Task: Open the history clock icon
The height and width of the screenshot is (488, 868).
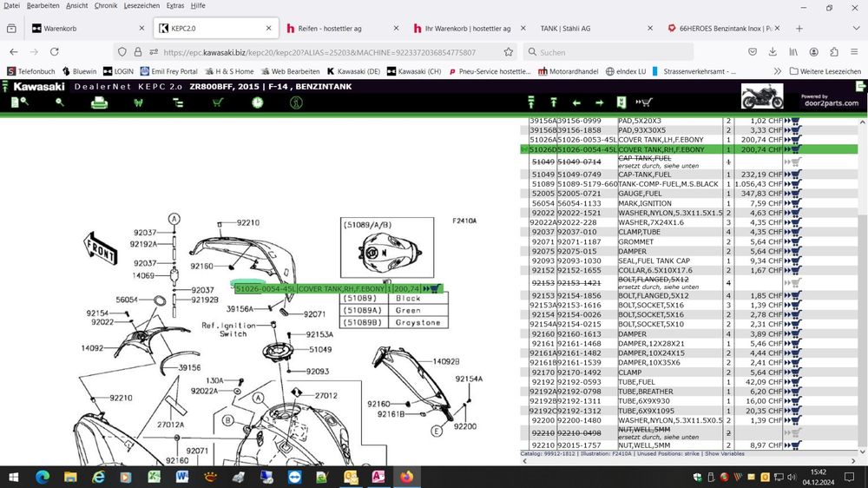Action: click(258, 102)
